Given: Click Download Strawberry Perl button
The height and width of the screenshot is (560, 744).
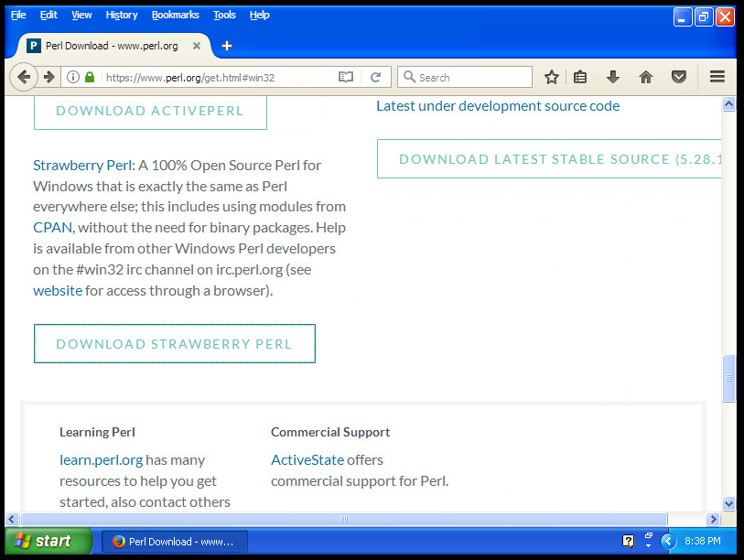Looking at the screenshot, I should 174,344.
